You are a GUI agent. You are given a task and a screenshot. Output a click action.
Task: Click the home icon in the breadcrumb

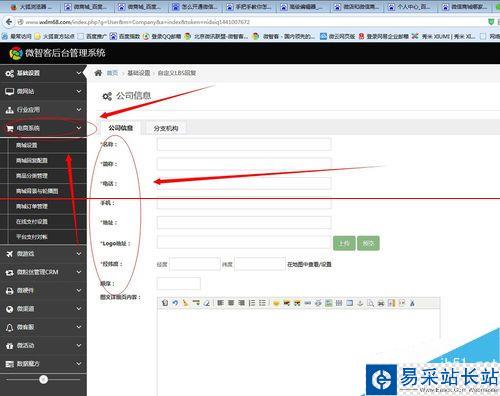click(98, 73)
